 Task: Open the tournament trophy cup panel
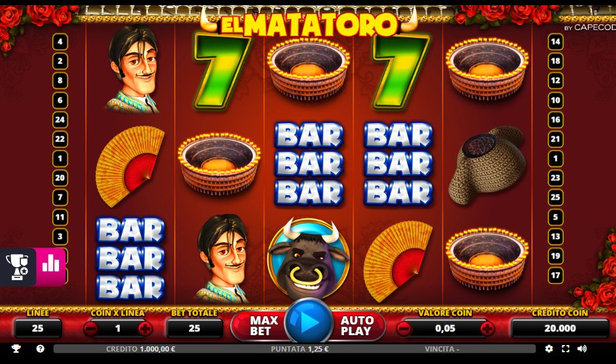[x=18, y=266]
